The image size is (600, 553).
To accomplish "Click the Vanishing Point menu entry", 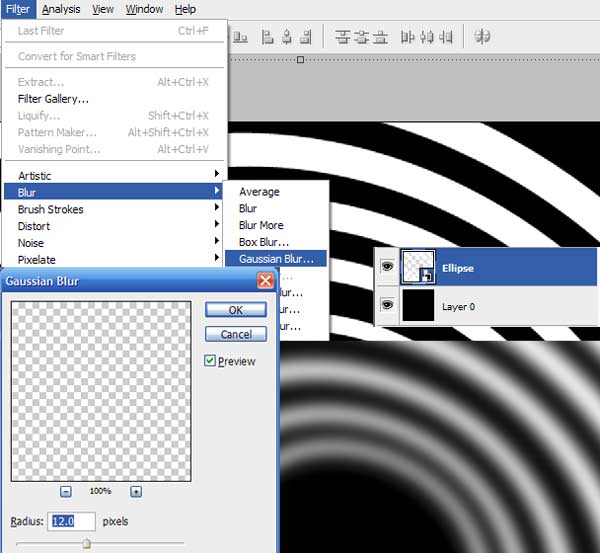I will click(114, 149).
